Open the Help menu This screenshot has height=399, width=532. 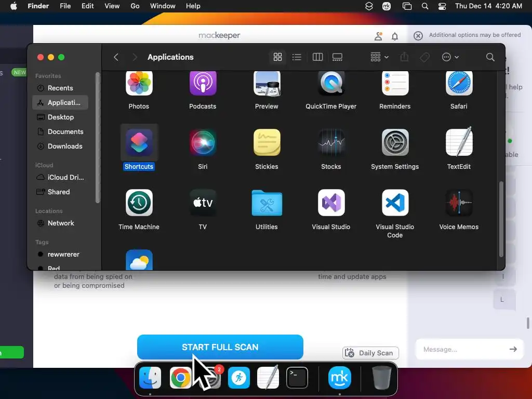click(193, 6)
